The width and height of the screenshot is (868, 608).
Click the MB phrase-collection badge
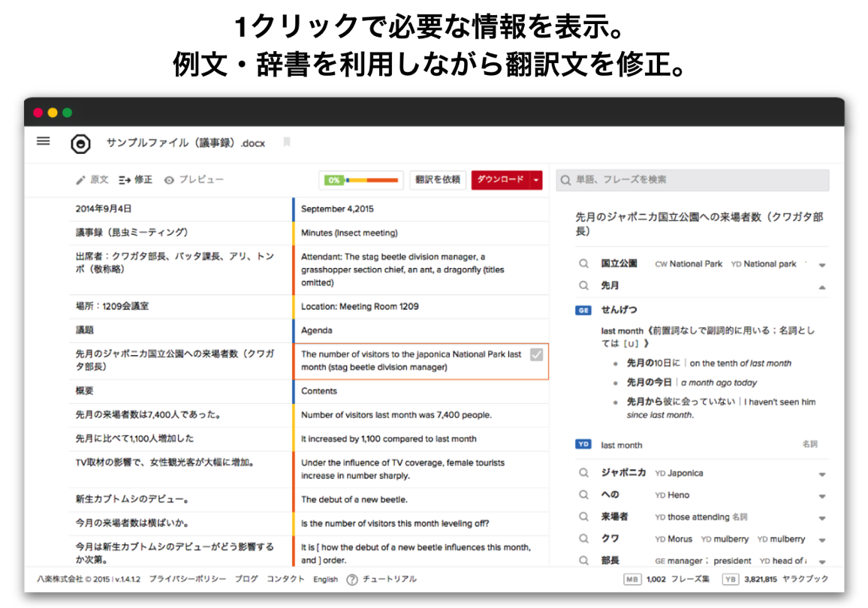pos(631,579)
